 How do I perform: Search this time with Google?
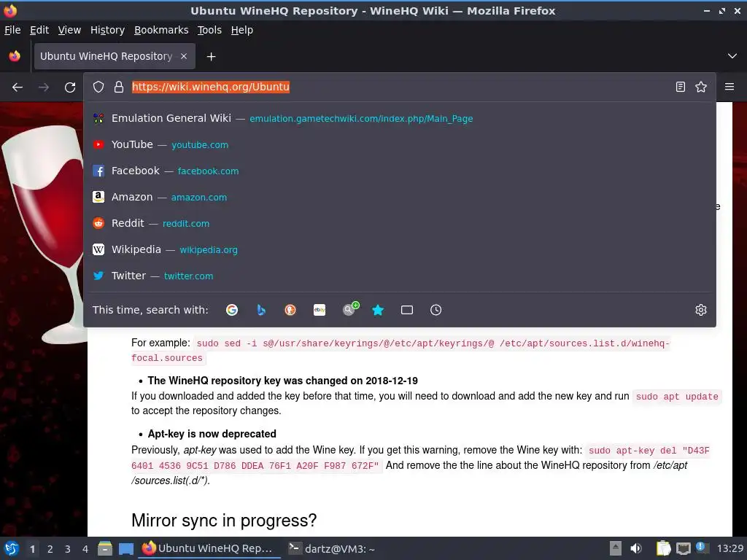click(232, 310)
